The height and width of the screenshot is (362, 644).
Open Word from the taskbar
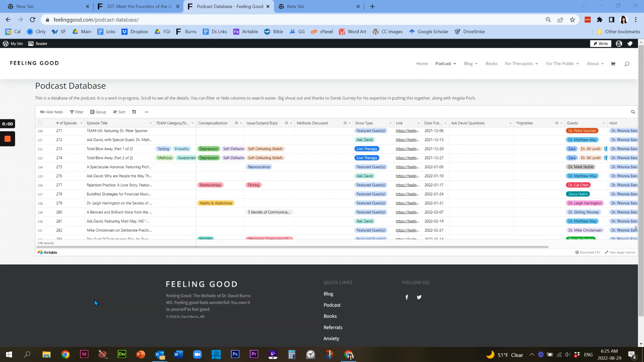[178, 354]
